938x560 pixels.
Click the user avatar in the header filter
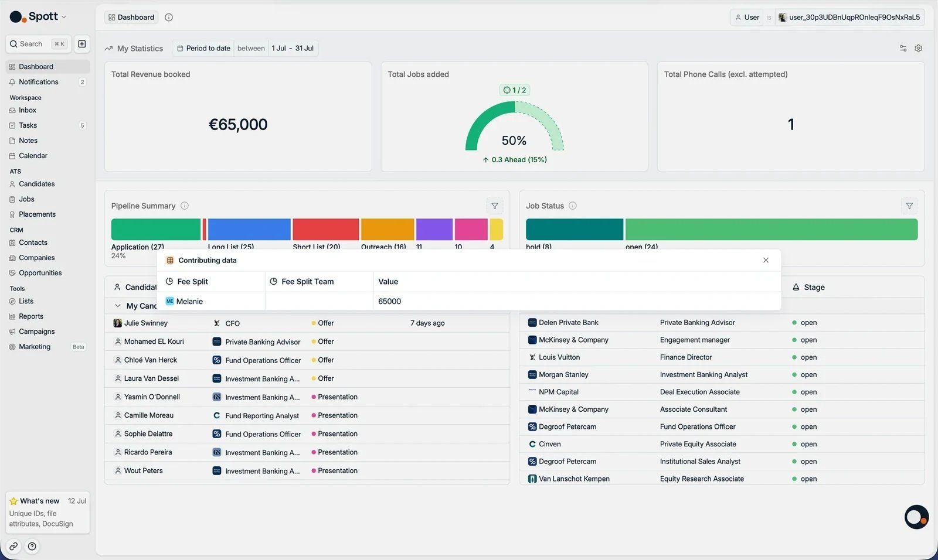[x=782, y=18]
